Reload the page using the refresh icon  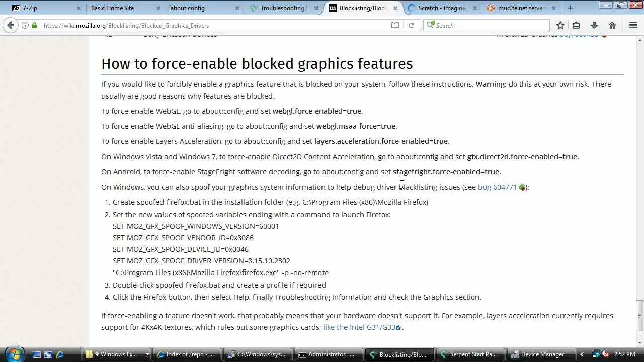click(411, 25)
